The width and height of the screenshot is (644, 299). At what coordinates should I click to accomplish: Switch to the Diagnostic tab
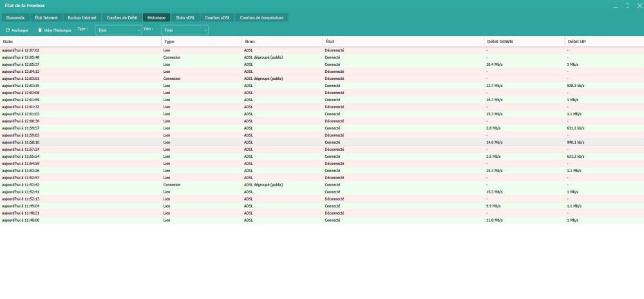[15, 17]
